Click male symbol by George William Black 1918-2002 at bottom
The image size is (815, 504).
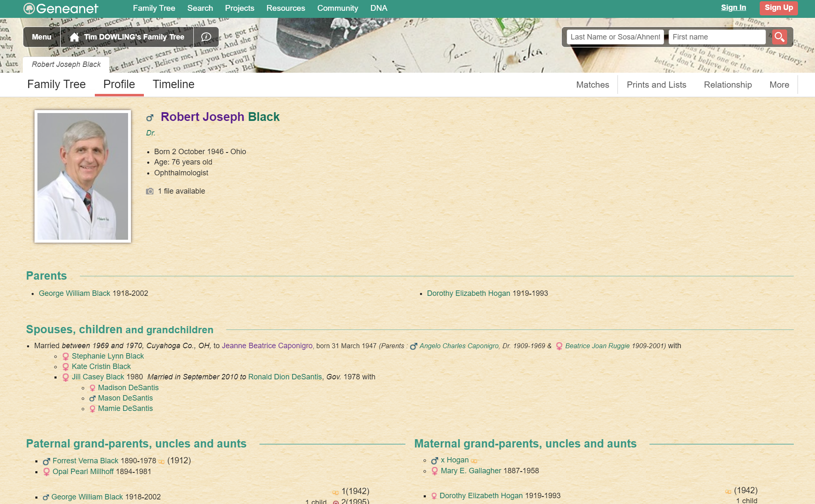46,497
